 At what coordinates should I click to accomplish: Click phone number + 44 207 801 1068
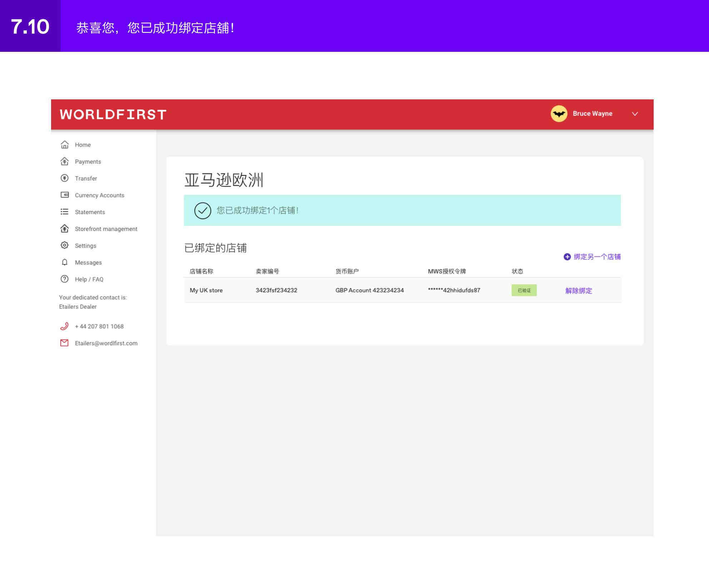click(99, 326)
